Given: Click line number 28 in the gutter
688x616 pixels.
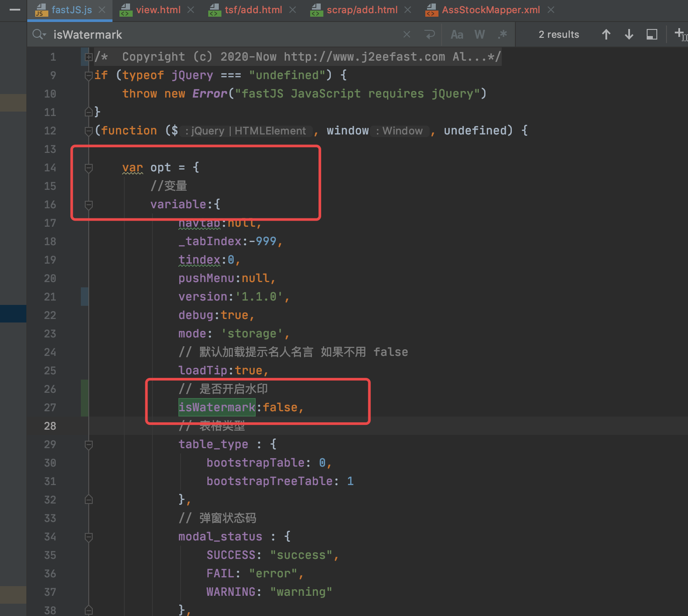Looking at the screenshot, I should point(50,426).
